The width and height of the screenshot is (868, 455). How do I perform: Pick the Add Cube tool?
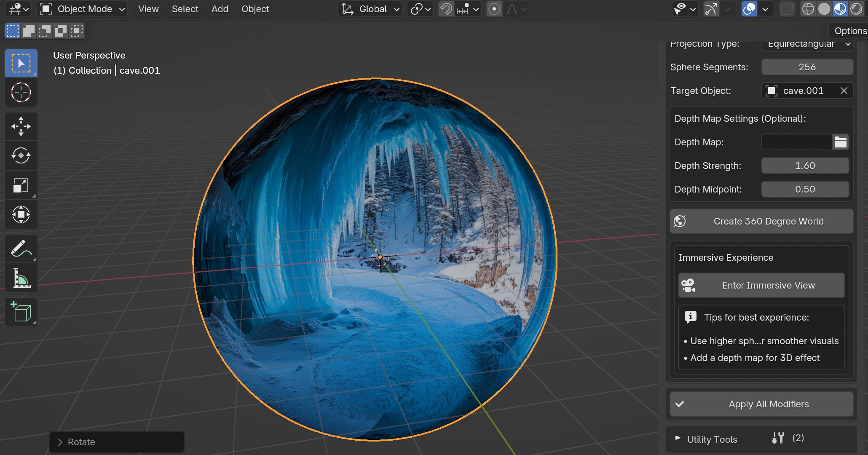tap(21, 312)
